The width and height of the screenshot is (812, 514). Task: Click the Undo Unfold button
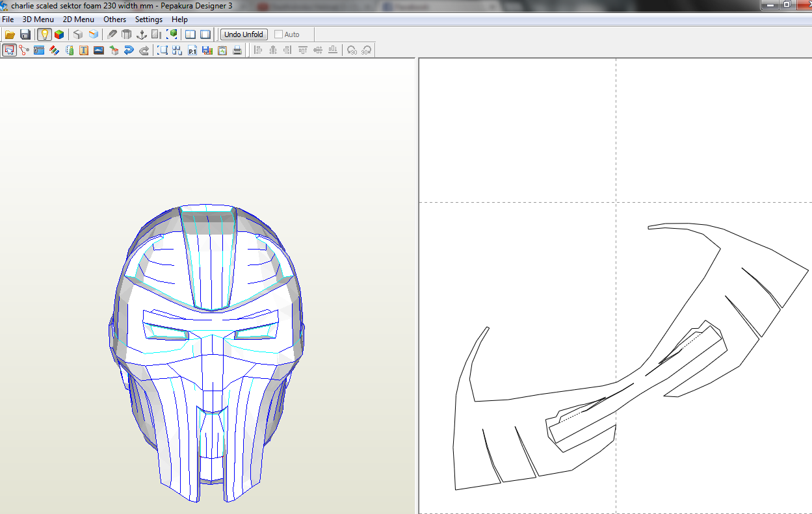244,34
